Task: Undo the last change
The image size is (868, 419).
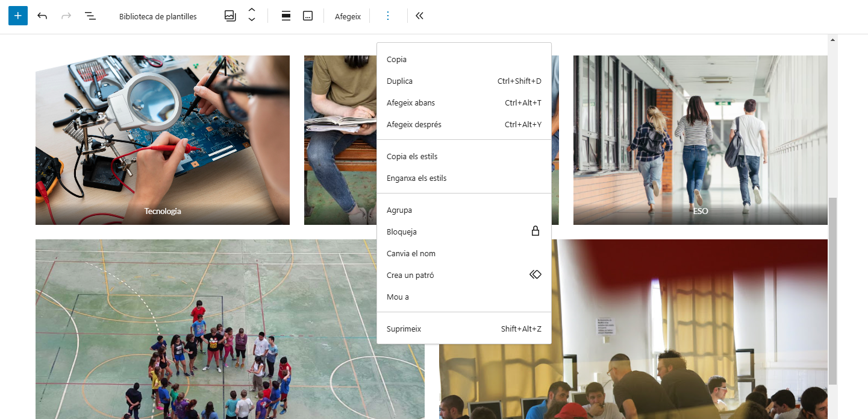Action: [42, 16]
